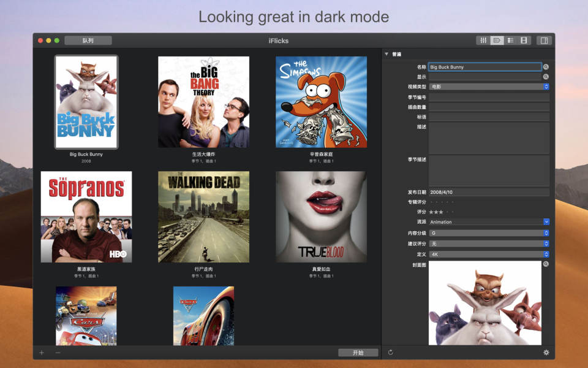Click the 行尸走肉 title label

tap(203, 269)
